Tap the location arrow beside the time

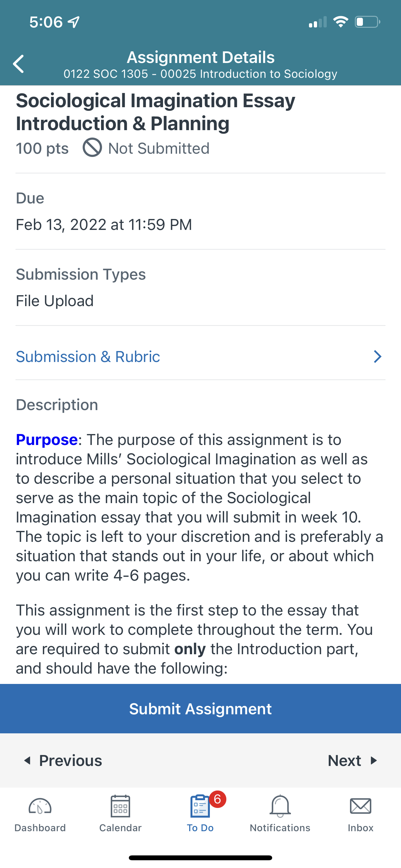pyautogui.click(x=74, y=22)
